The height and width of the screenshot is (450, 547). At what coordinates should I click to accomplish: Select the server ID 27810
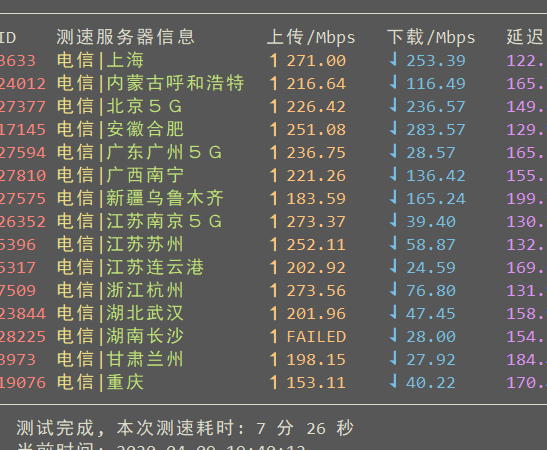23,176
